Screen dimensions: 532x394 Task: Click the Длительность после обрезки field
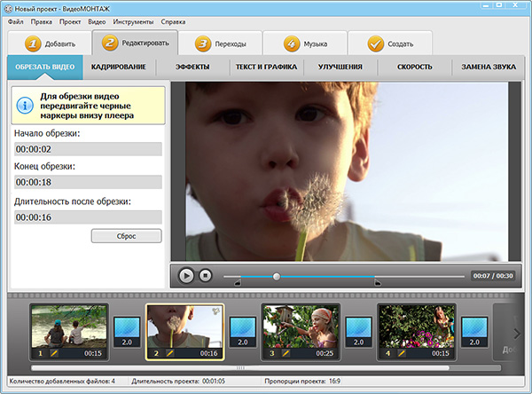coord(88,217)
